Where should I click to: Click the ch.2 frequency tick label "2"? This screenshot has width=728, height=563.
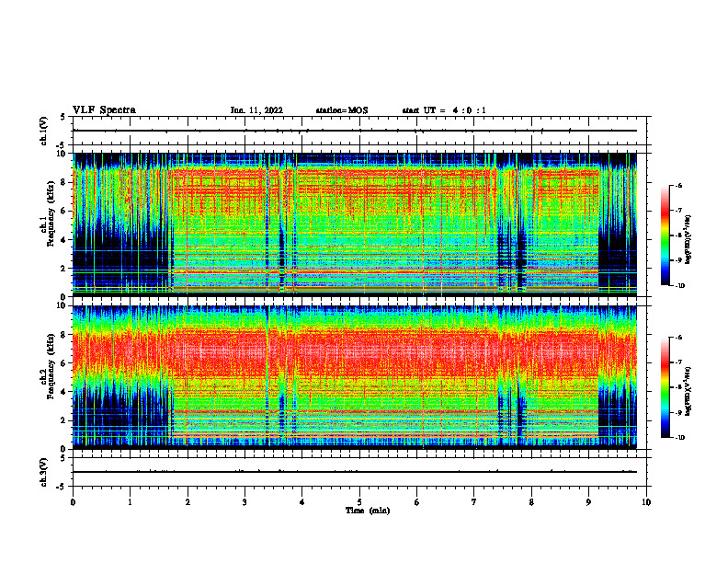[64, 420]
